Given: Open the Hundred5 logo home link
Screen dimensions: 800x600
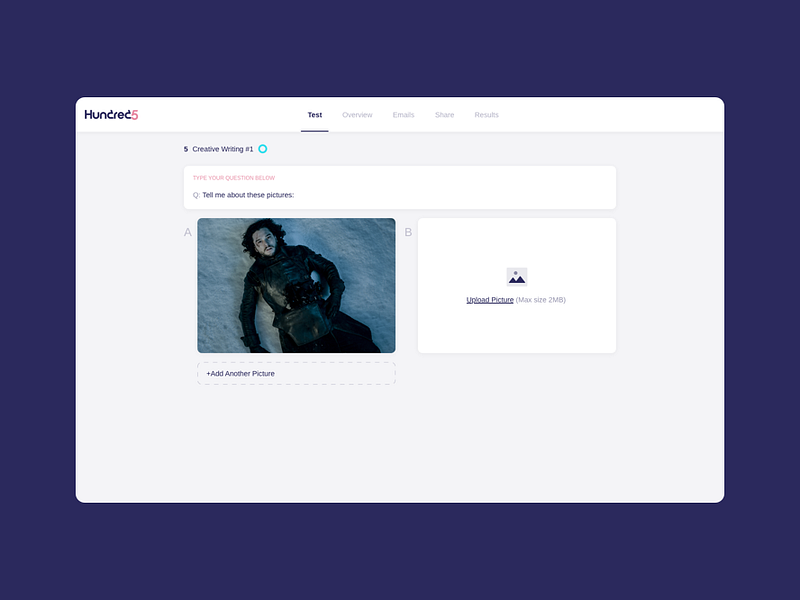Looking at the screenshot, I should click(x=111, y=115).
